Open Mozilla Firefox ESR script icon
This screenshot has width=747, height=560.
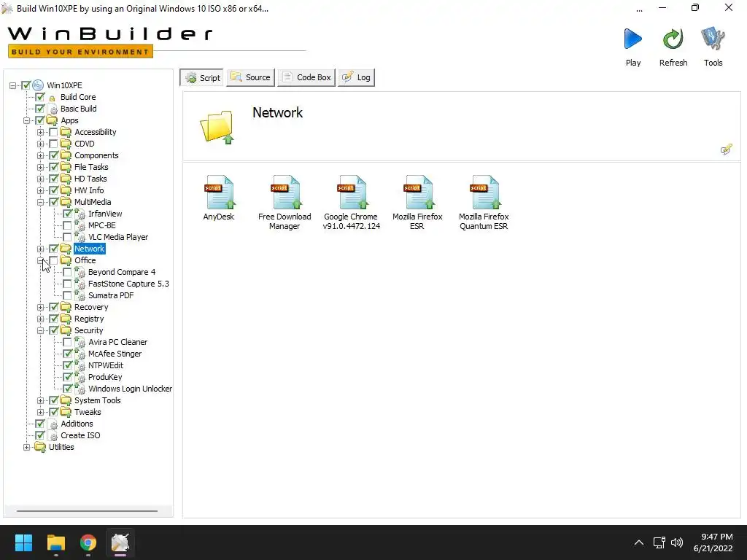pyautogui.click(x=417, y=192)
